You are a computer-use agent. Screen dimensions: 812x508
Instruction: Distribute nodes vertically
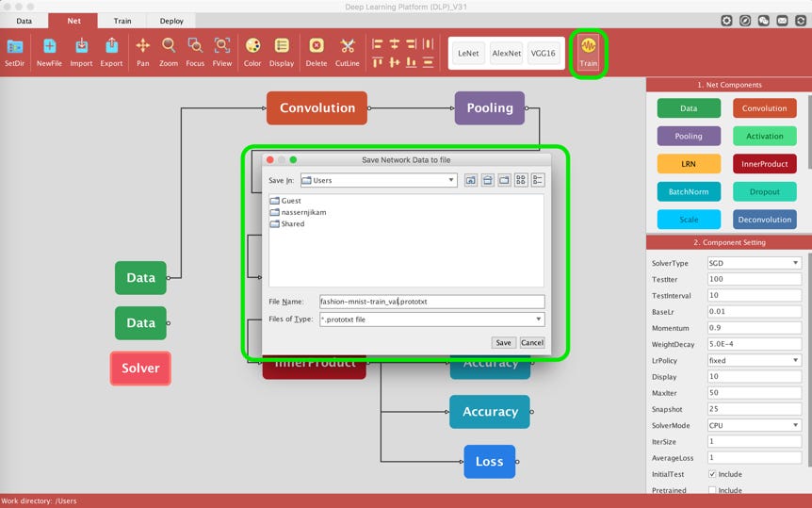coord(429,62)
